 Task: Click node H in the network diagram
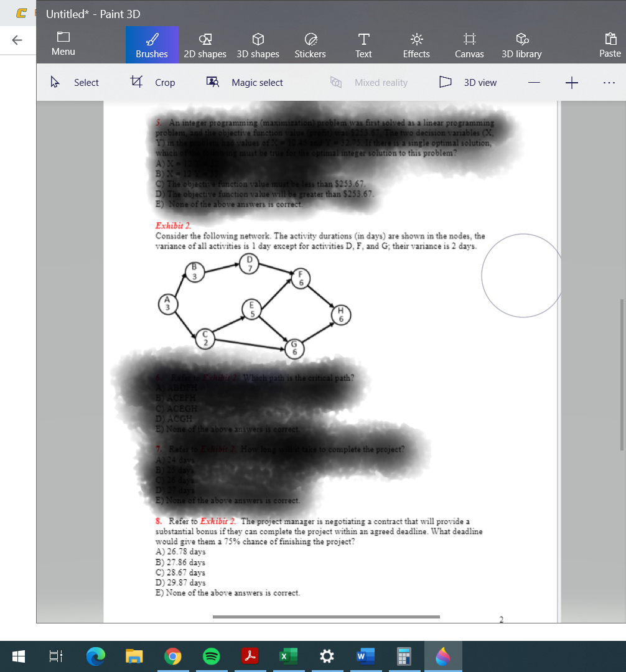tap(341, 315)
